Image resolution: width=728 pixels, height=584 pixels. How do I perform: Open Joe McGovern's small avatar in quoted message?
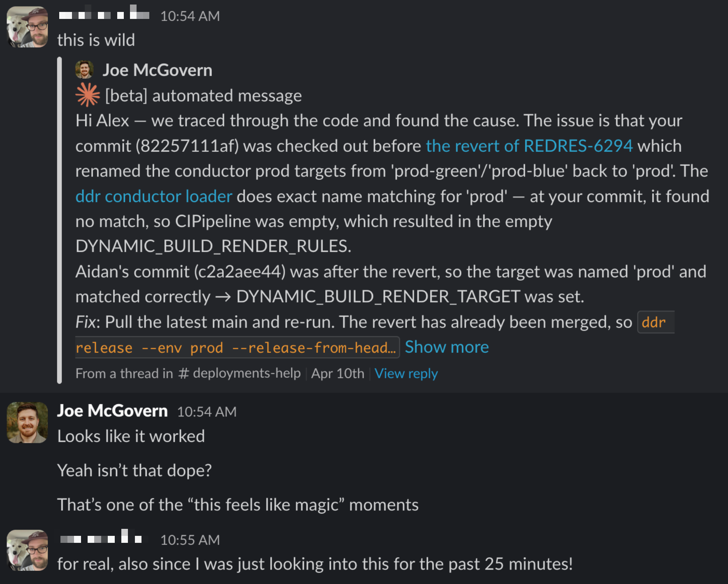point(84,70)
